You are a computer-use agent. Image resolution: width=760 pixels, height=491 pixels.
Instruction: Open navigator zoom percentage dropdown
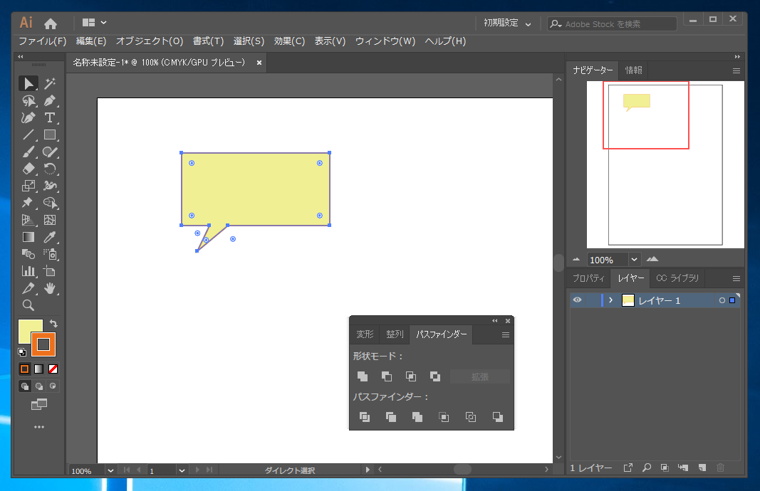pyautogui.click(x=634, y=259)
